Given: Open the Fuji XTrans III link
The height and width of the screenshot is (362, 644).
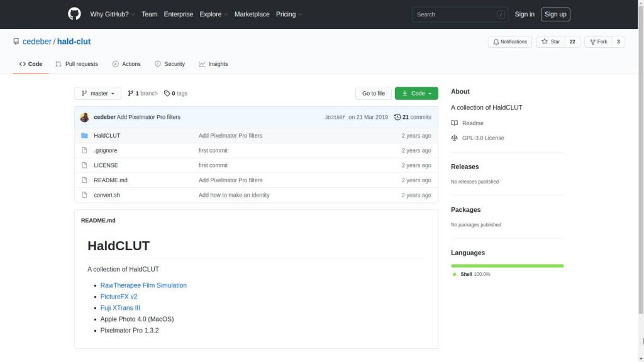Looking at the screenshot, I should 120,308.
